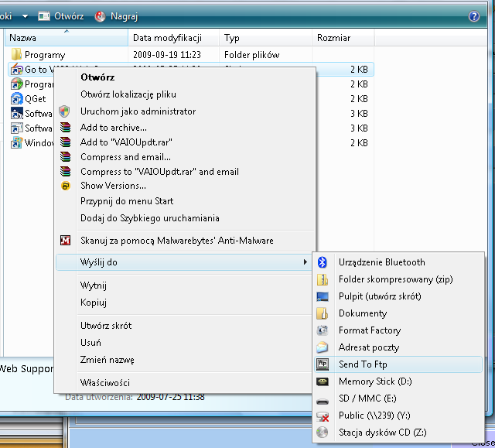Choose Usuń in the context menu
The width and height of the screenshot is (495, 448).
(185, 343)
